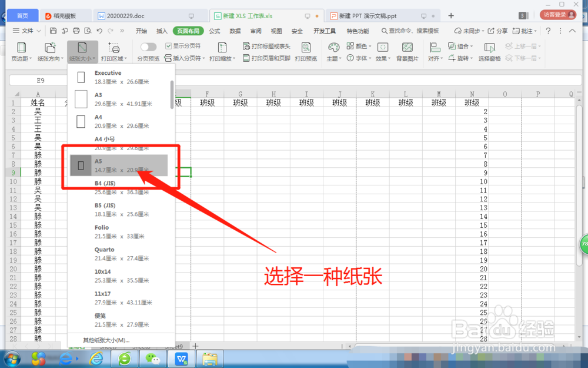Select B4 (JIS) paper size
The height and width of the screenshot is (368, 588).
tap(119, 187)
